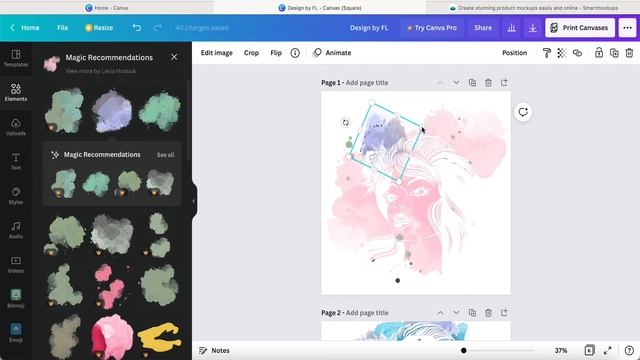This screenshot has width=640, height=360.
Task: Open the Videos sidebar panel
Action: [16, 264]
